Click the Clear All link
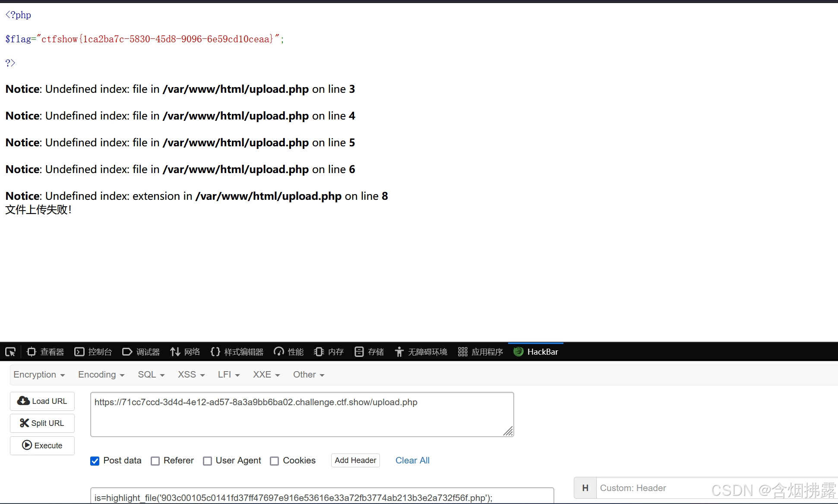Image resolution: width=838 pixels, height=504 pixels. point(412,460)
